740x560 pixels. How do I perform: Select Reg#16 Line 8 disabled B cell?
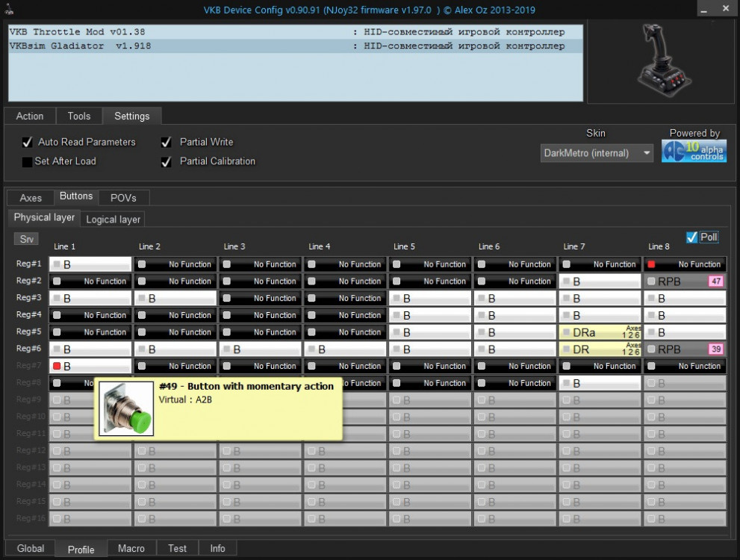tap(685, 519)
